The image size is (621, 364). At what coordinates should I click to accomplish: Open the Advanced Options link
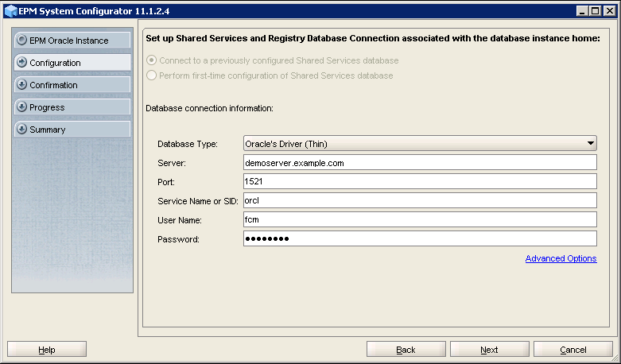tap(561, 258)
